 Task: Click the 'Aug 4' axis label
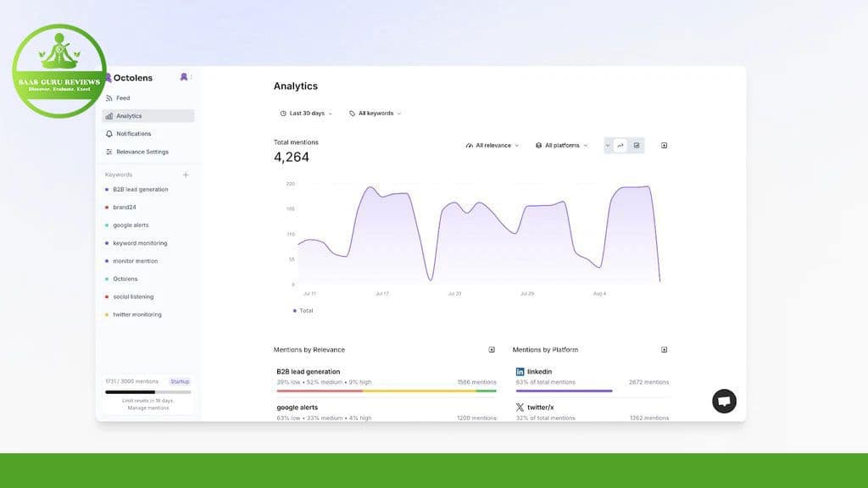pyautogui.click(x=599, y=294)
